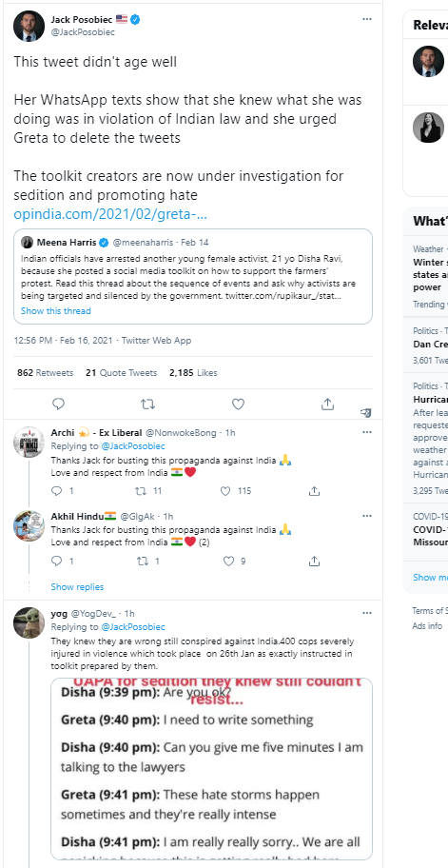Show this thread in quoted Meena Harris tweet
448x868 pixels.
[56, 311]
